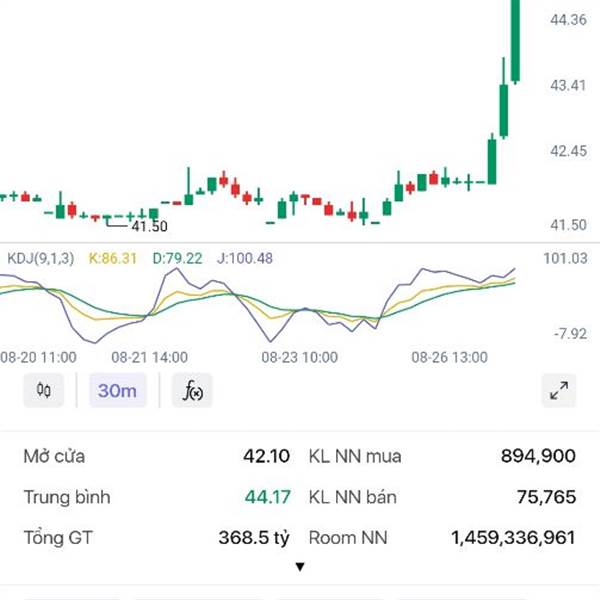
Task: Open the candlestick chart type selector
Action: (44, 390)
